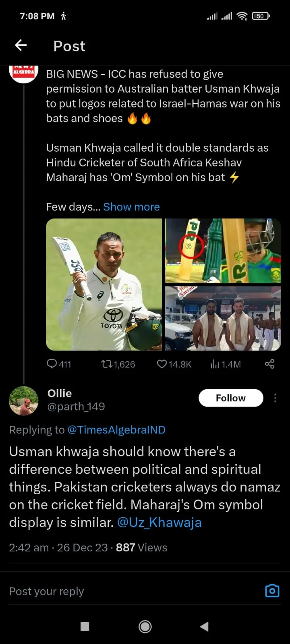Tap the Post title in the header
This screenshot has width=290, height=644.
coord(69,46)
